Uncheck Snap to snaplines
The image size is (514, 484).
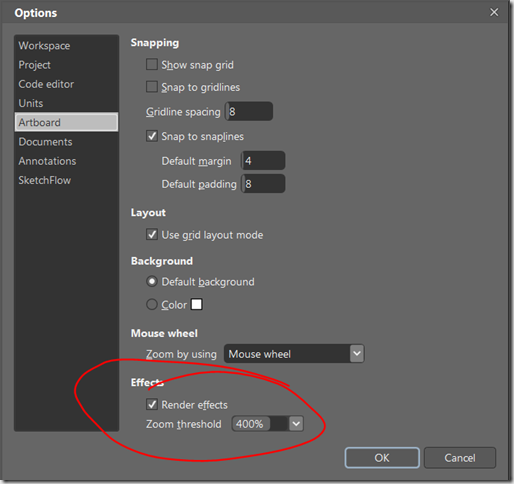pyautogui.click(x=152, y=136)
